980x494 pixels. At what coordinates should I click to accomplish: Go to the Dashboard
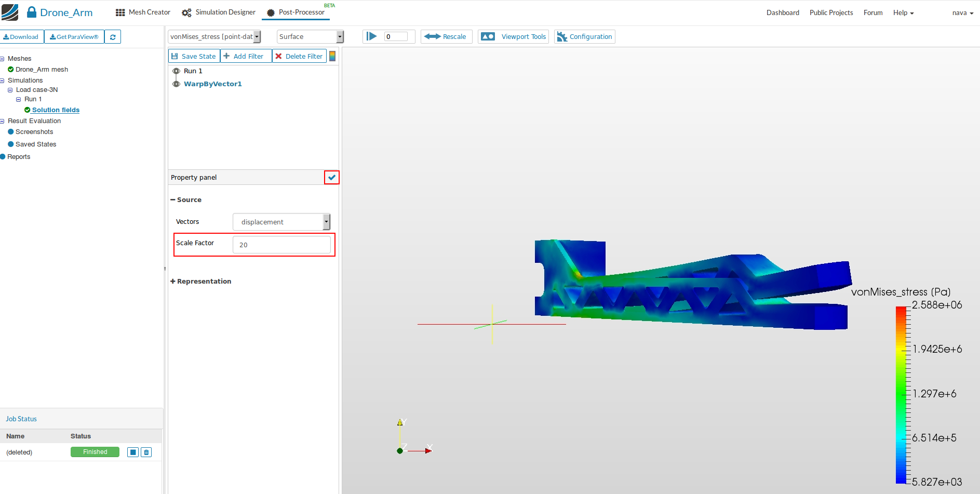click(x=783, y=13)
